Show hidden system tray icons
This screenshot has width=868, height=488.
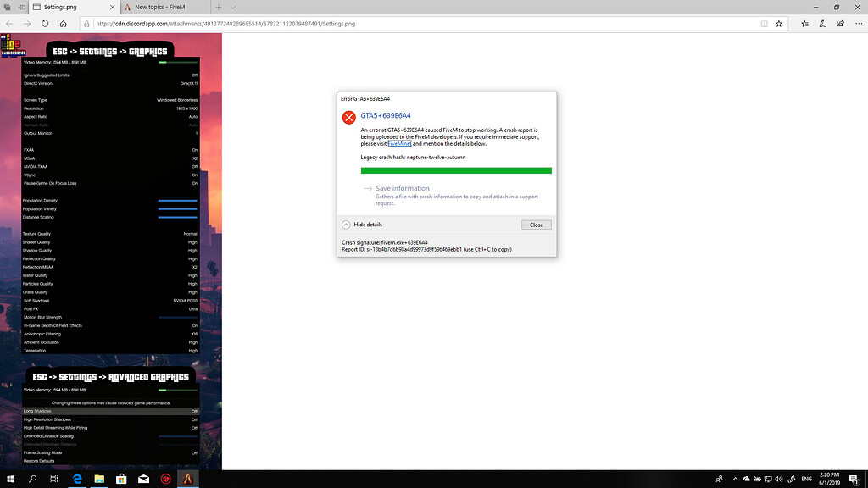coord(735,479)
